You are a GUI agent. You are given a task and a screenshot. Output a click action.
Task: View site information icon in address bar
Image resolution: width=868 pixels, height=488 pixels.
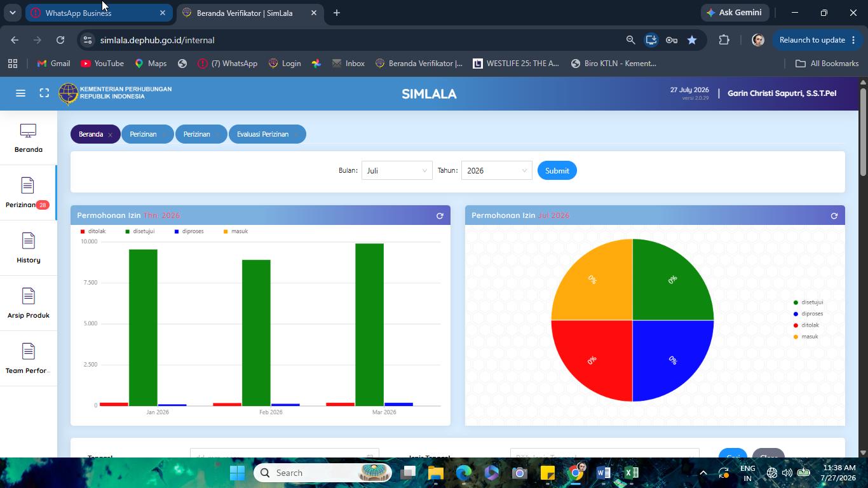(x=88, y=40)
